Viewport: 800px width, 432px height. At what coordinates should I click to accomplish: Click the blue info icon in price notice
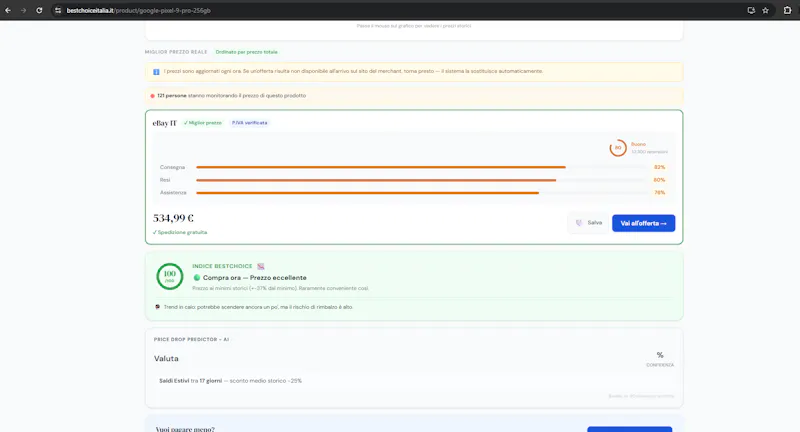tap(156, 72)
